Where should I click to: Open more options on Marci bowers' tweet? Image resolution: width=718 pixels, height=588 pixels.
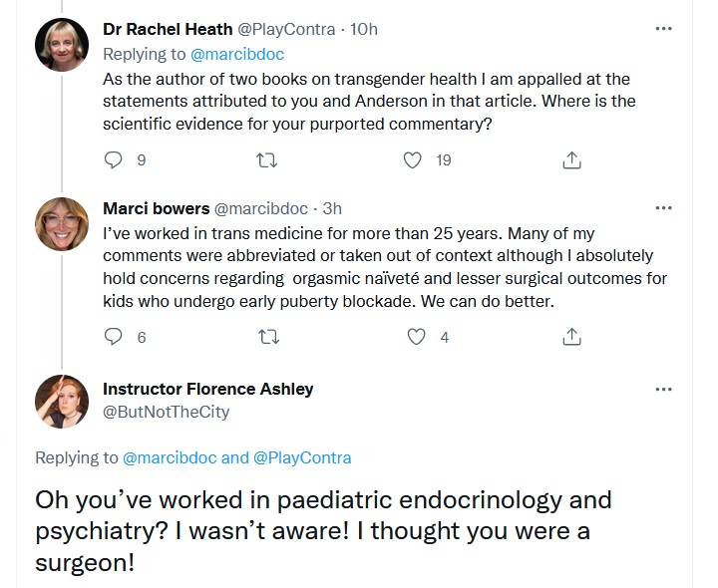pos(663,208)
